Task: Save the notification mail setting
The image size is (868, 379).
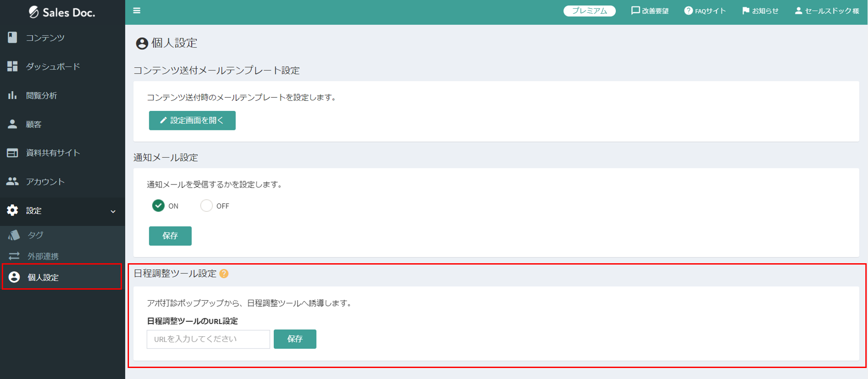Action: pos(170,236)
